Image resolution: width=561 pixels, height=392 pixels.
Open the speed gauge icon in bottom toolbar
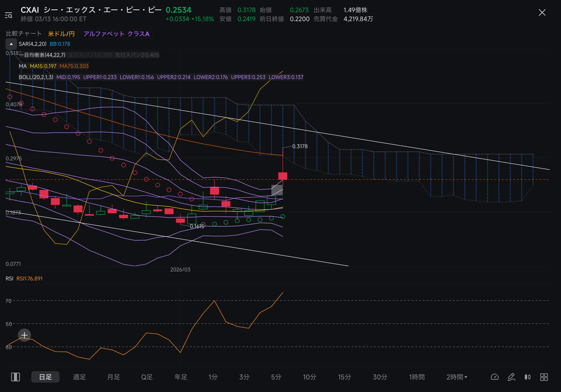pyautogui.click(x=495, y=377)
